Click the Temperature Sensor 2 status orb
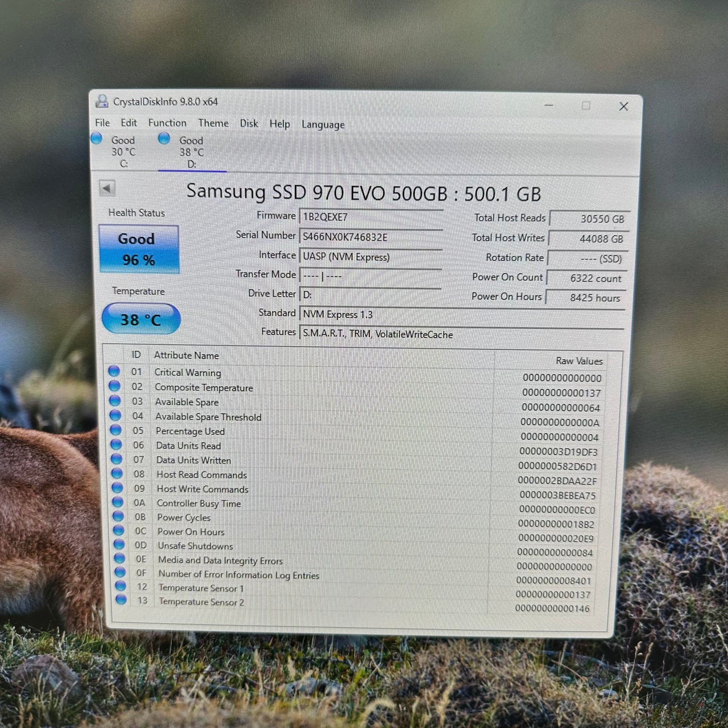 [x=121, y=600]
